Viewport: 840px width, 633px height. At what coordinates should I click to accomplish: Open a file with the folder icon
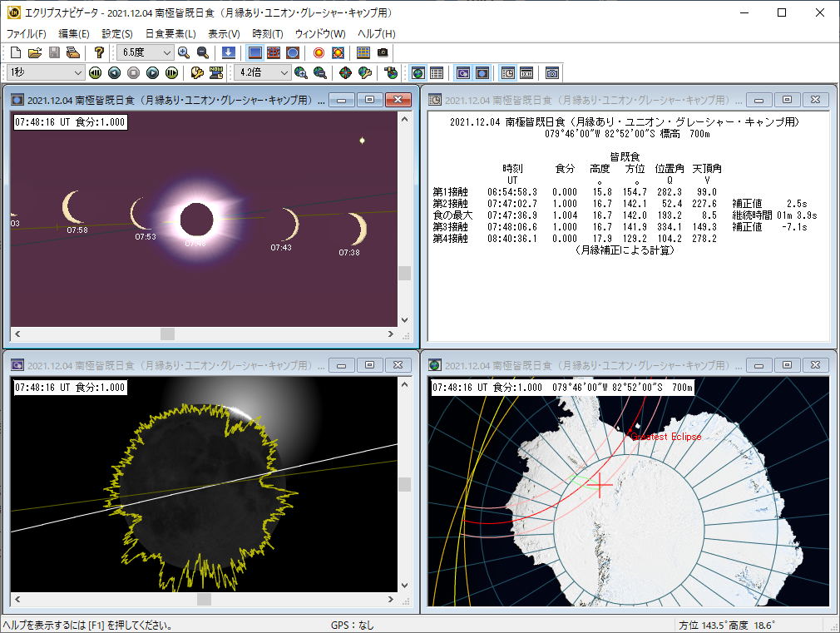tap(35, 52)
